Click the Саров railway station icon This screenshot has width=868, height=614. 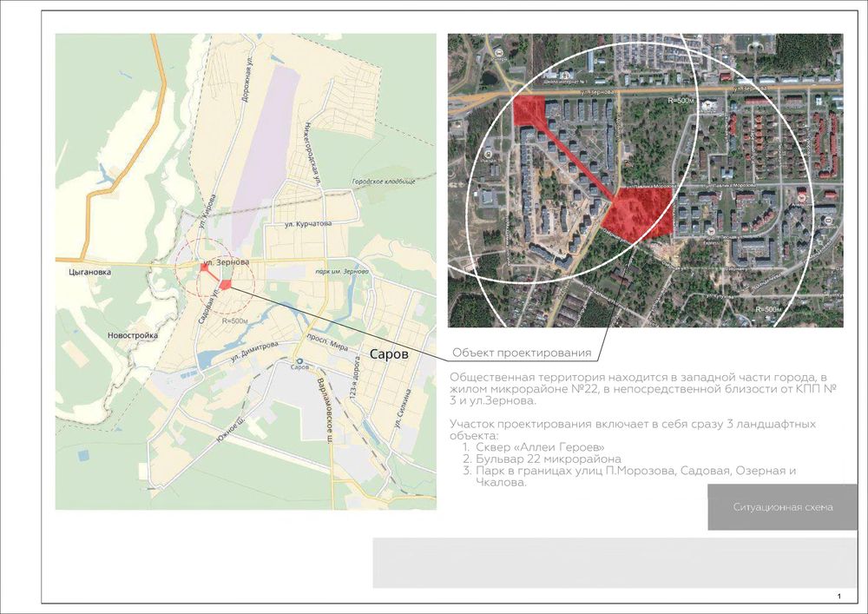[299, 360]
